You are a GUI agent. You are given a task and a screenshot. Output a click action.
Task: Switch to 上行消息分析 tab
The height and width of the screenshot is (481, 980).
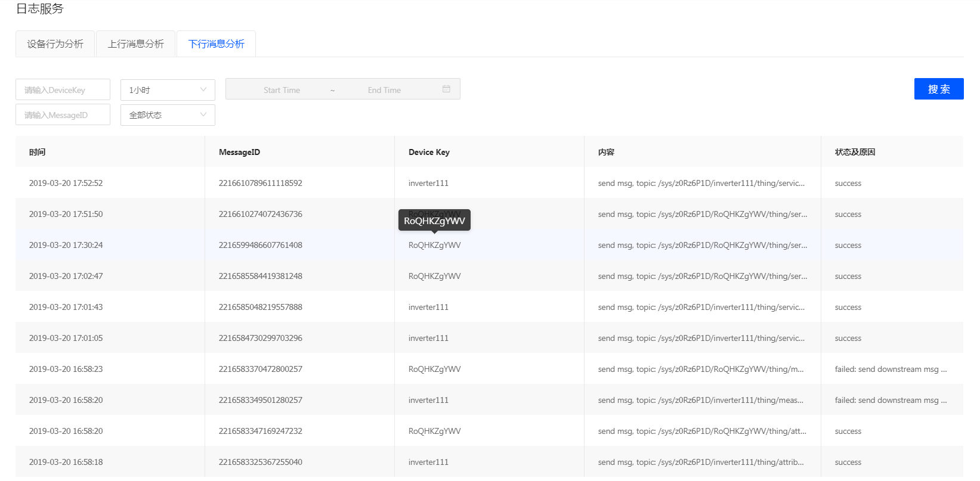[135, 44]
